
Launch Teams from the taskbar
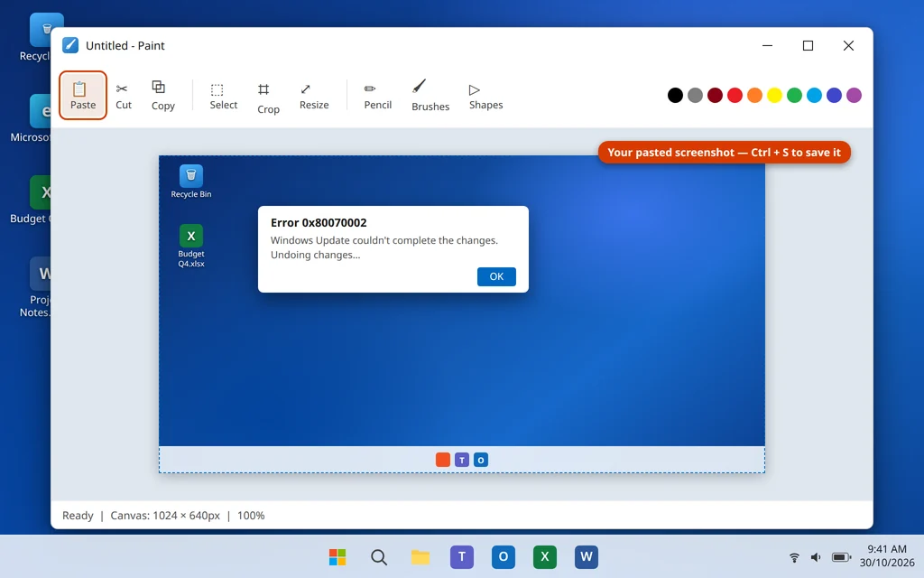[x=462, y=556]
